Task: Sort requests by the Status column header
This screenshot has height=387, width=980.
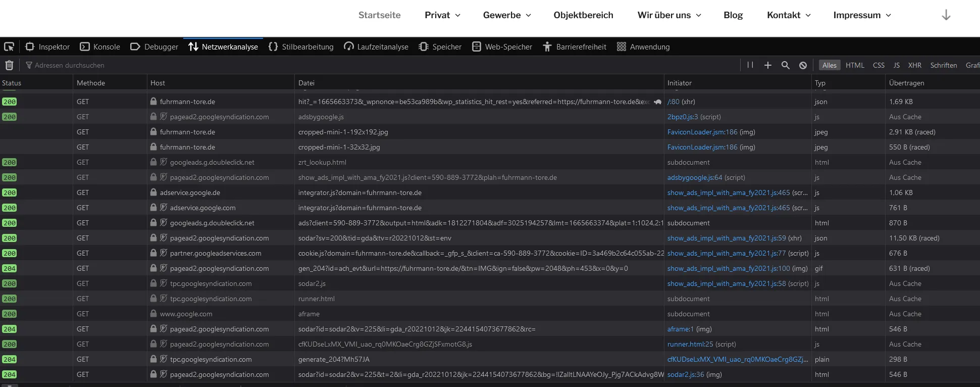Action: (x=37, y=83)
